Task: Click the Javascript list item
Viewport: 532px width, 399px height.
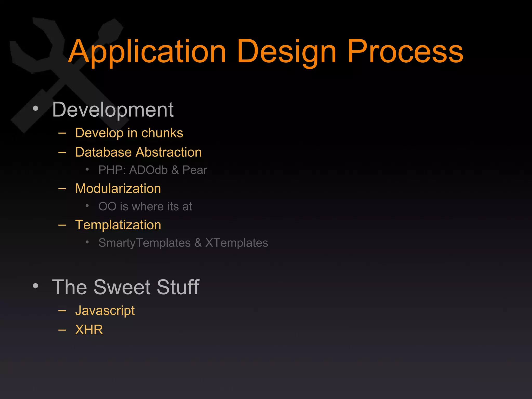Action: click(105, 311)
